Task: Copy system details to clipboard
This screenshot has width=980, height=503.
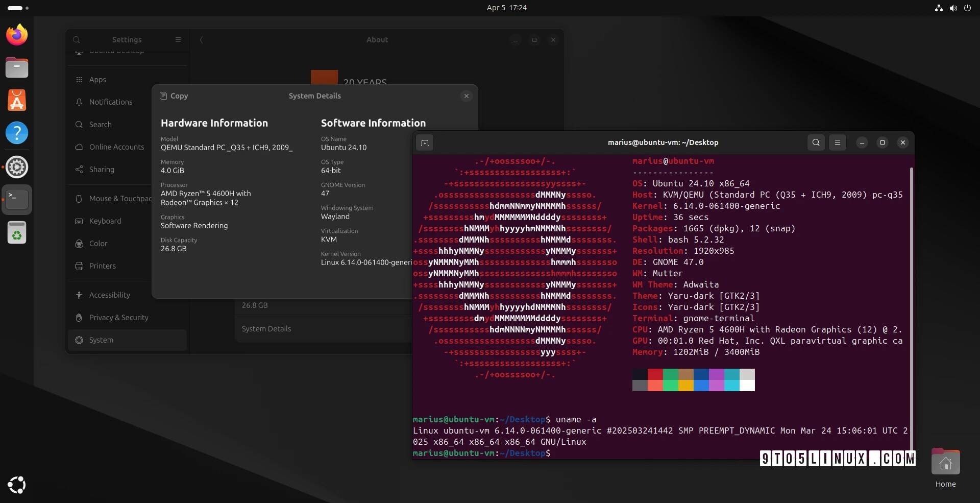Action: tap(174, 96)
